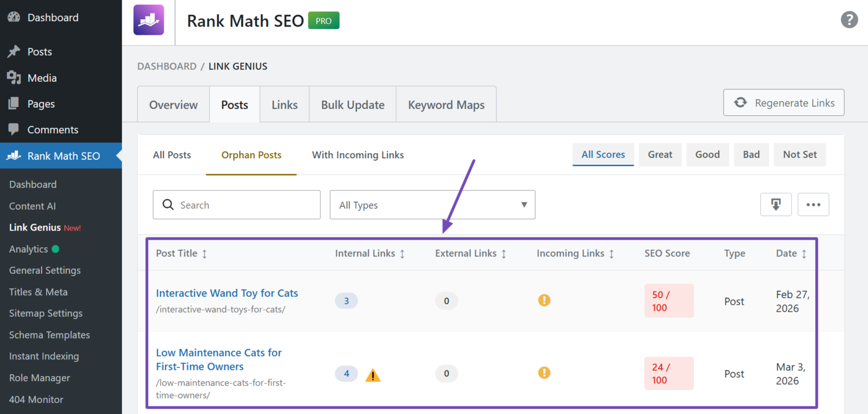Viewport: 868px width, 414px height.
Task: Open Schema Templates in sidebar
Action: point(50,335)
